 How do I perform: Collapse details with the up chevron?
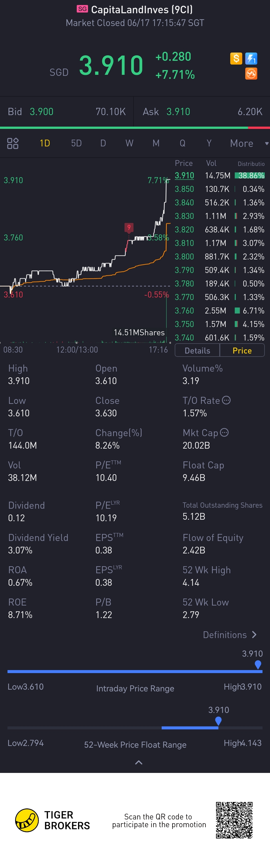[x=138, y=762]
